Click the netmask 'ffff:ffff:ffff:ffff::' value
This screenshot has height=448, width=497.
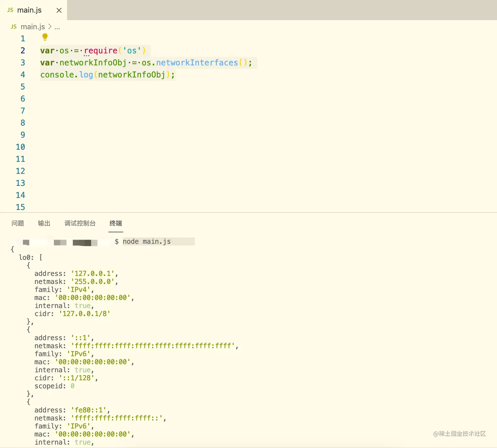[117, 418]
